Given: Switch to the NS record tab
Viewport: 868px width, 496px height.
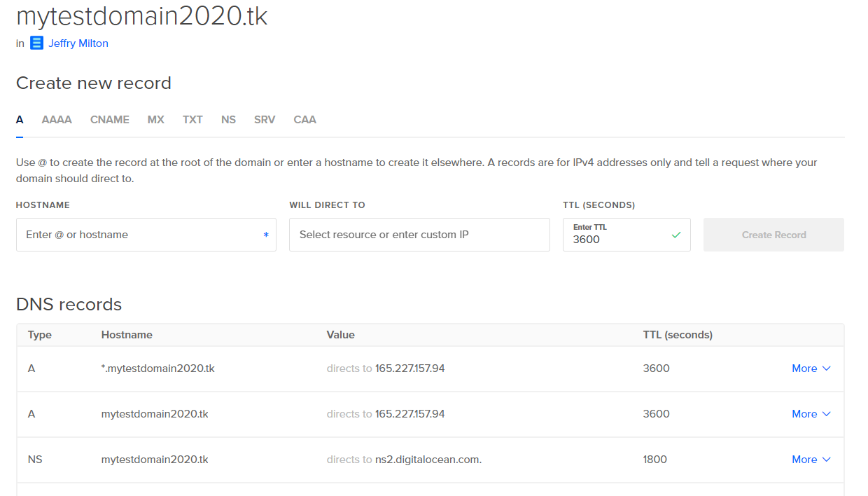Looking at the screenshot, I should pyautogui.click(x=228, y=119).
